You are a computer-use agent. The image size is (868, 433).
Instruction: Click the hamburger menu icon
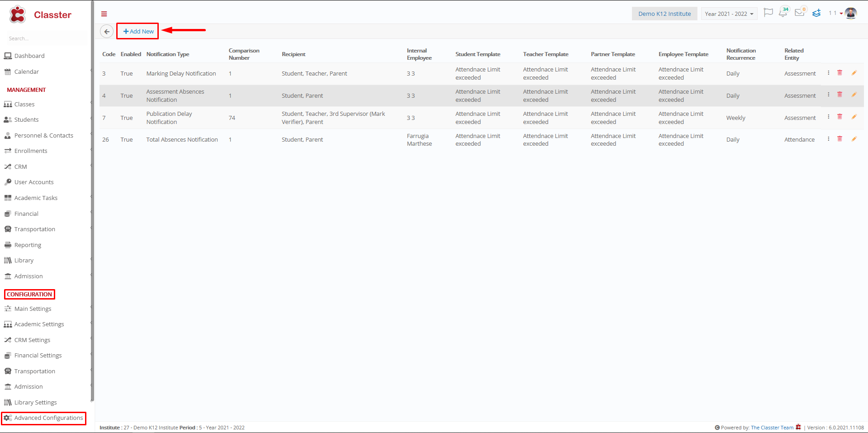pyautogui.click(x=104, y=14)
